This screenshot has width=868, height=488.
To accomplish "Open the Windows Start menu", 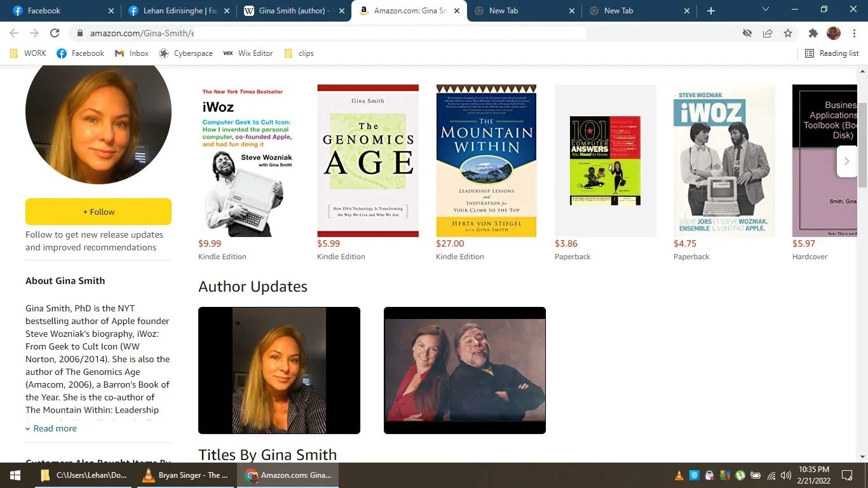I will click(15, 475).
